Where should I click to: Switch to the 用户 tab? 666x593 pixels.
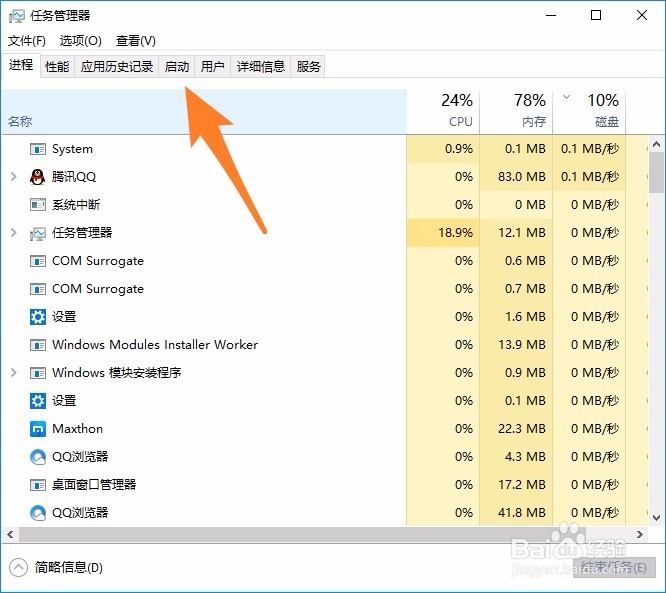[x=212, y=66]
